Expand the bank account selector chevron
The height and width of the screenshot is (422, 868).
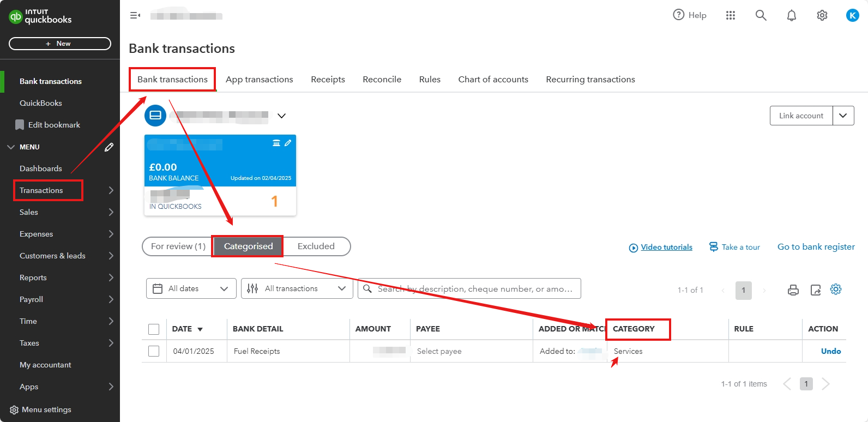pos(281,116)
